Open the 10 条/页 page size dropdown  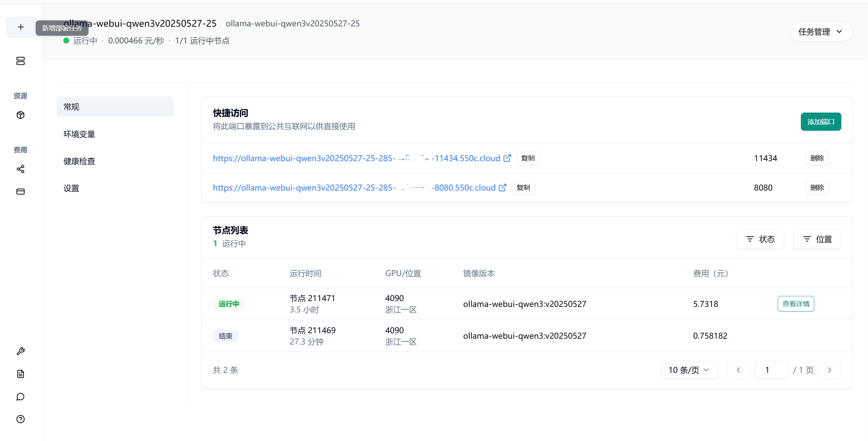pyautogui.click(x=689, y=370)
